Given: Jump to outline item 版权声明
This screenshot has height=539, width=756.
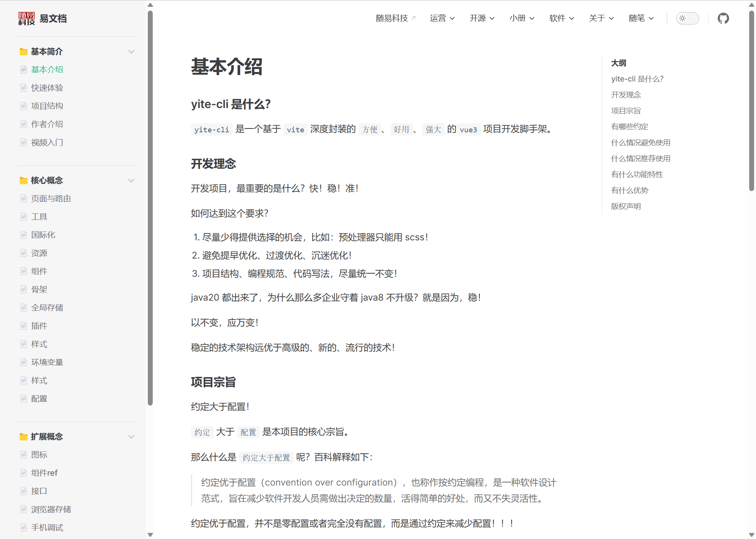Looking at the screenshot, I should pos(626,206).
